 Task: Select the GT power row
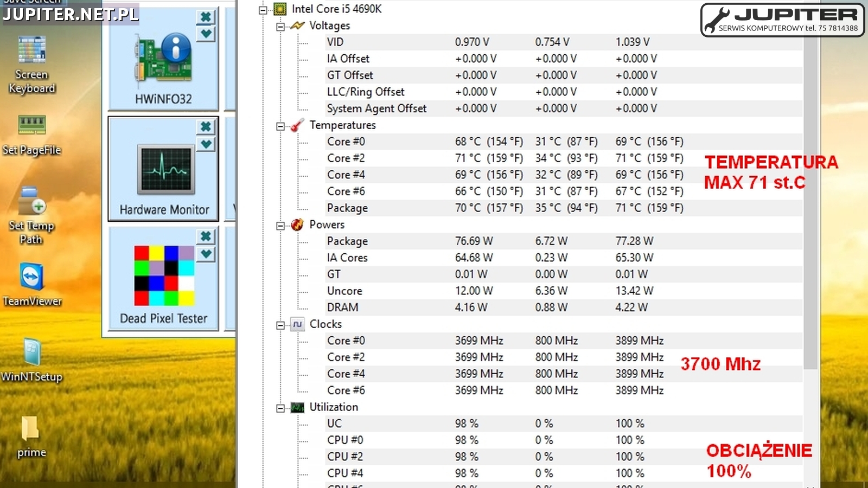[564, 274]
